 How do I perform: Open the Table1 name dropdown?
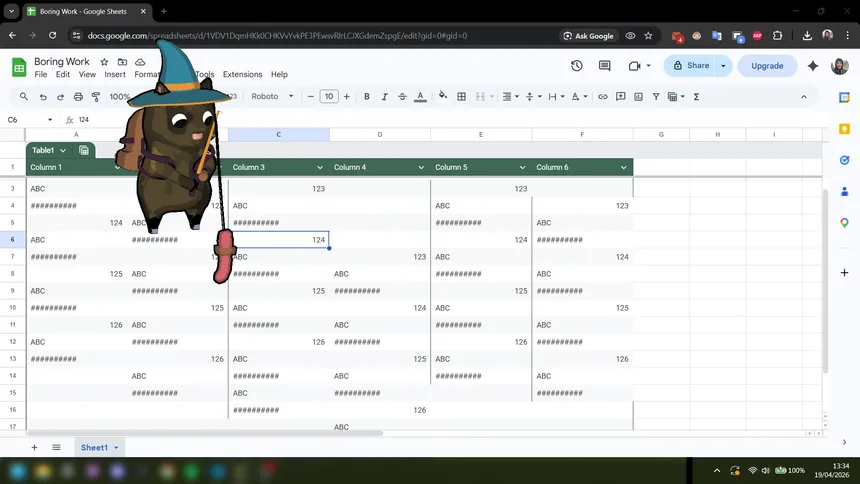tap(62, 150)
